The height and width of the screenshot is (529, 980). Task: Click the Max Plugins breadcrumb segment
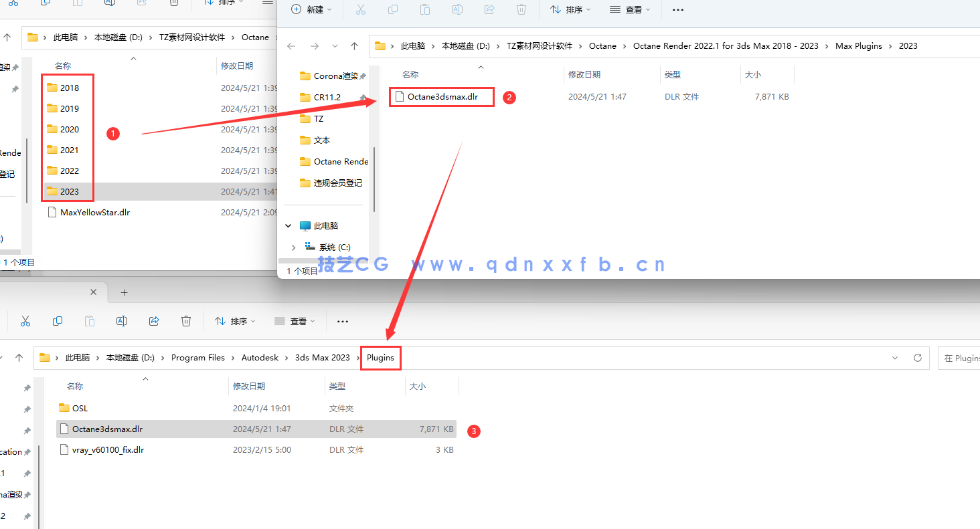[859, 46]
